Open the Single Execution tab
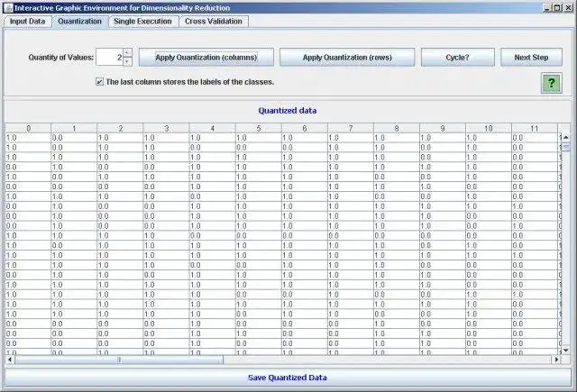Image resolution: width=577 pixels, height=392 pixels. (142, 22)
